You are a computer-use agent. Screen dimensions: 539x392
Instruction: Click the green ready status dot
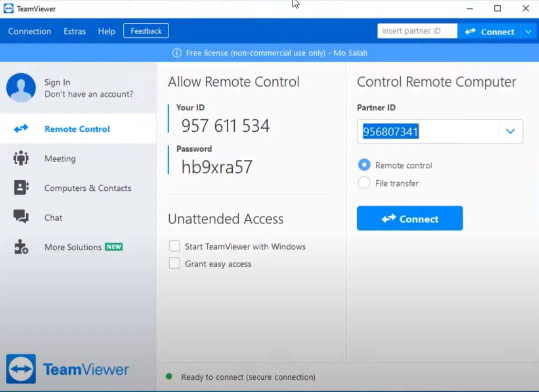pos(169,376)
